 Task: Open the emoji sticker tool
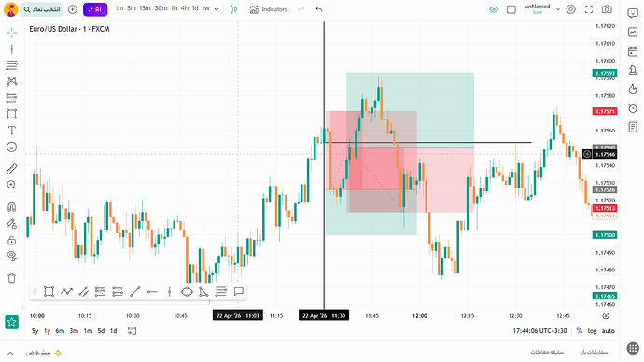point(11,146)
